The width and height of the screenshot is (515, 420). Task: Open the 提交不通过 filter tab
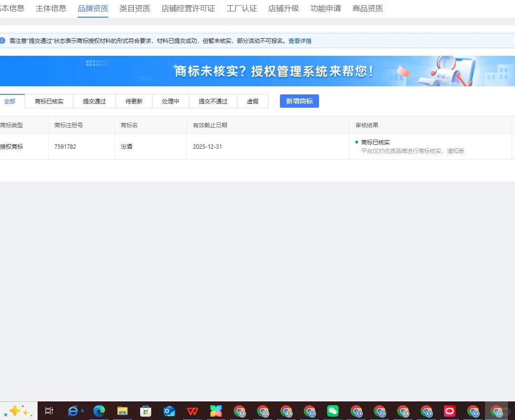pos(213,101)
